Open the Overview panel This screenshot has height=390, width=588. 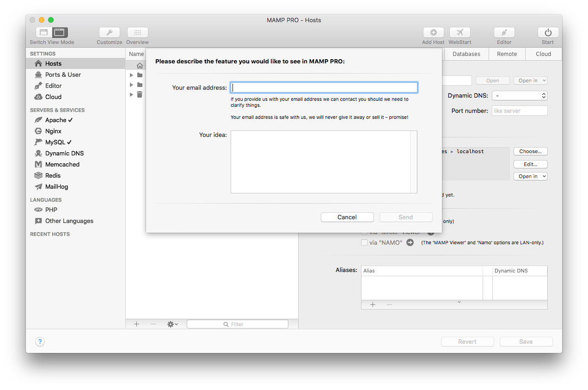click(x=137, y=32)
